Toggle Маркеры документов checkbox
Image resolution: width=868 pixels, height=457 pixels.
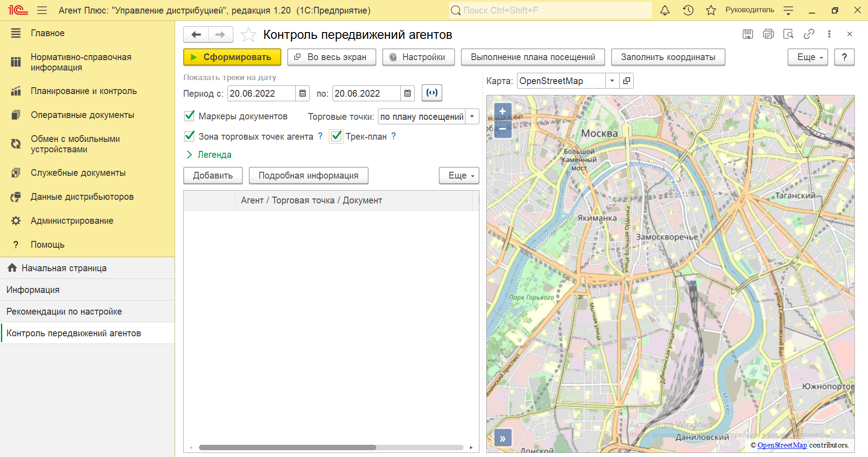tap(190, 116)
